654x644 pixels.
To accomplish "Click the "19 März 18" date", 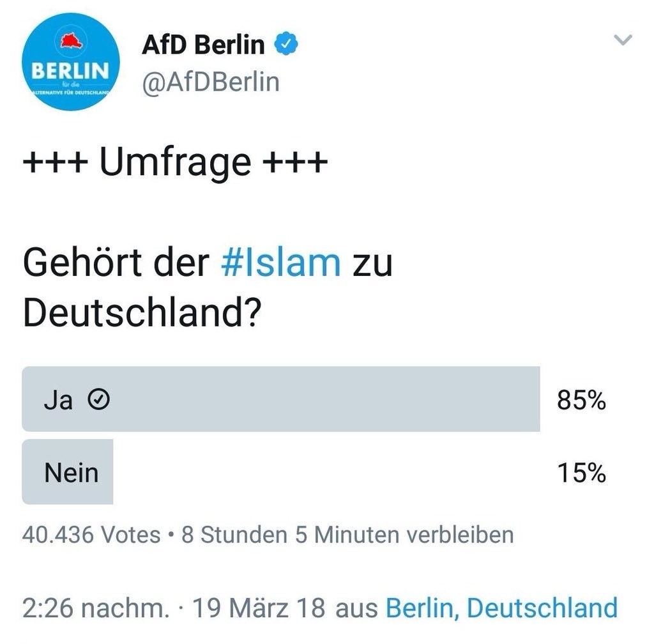I will pos(258,608).
